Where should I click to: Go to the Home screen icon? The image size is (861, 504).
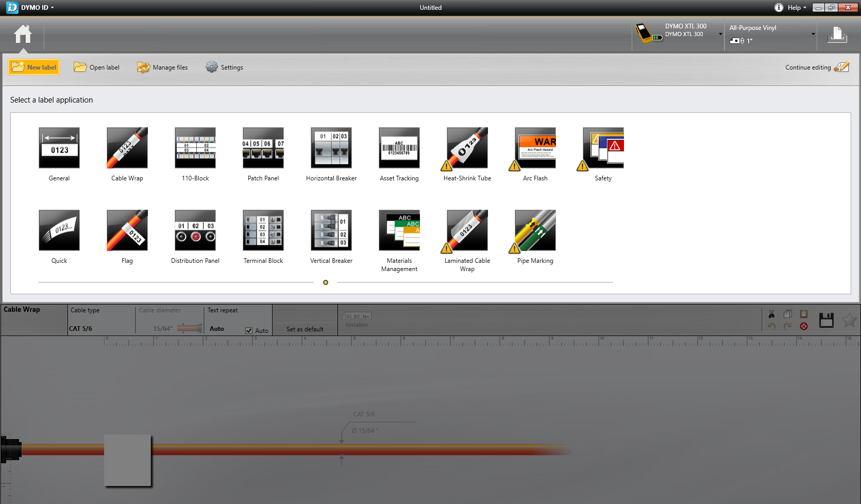click(23, 34)
